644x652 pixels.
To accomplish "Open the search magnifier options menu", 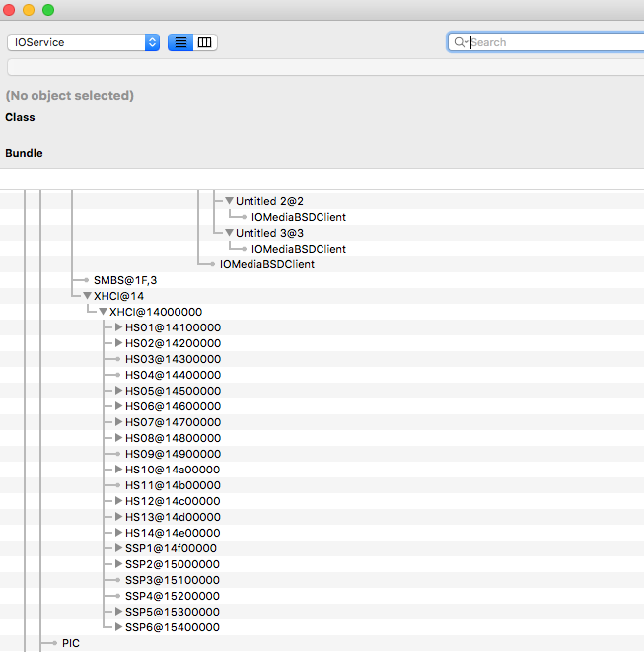I will (461, 42).
